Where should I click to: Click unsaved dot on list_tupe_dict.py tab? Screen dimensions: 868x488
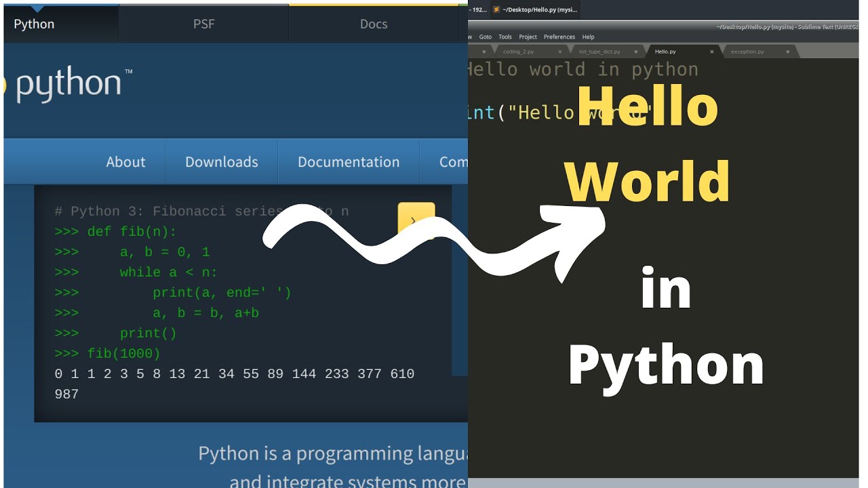636,52
